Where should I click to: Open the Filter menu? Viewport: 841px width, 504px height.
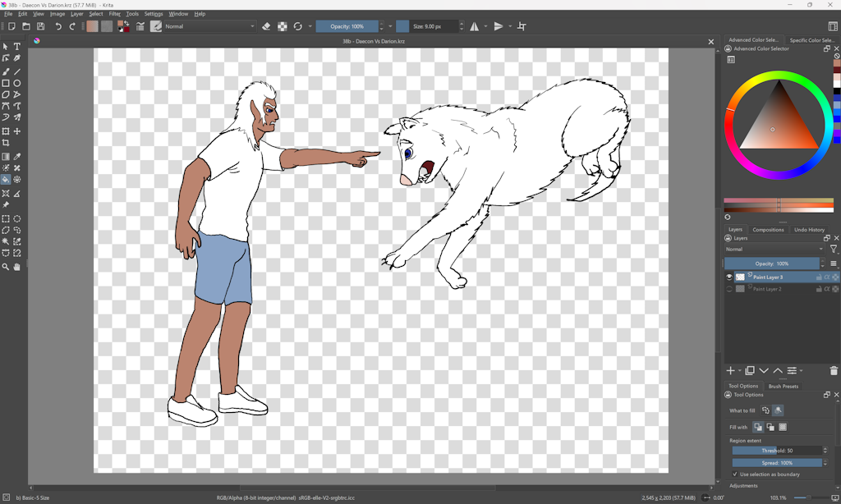click(x=115, y=14)
